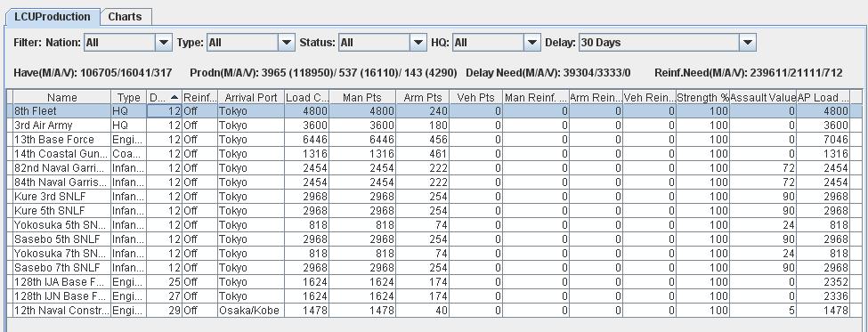868x332 pixels.
Task: Select the 14th Coastal Gun row name
Action: (62, 154)
